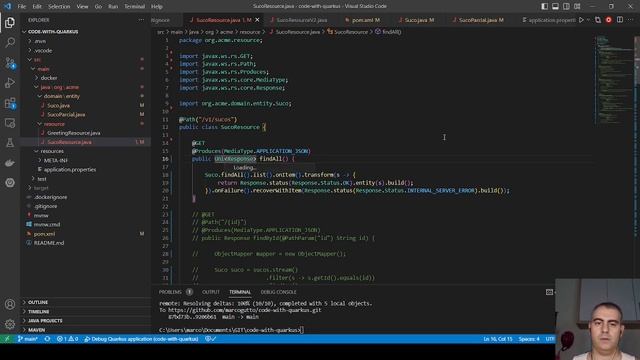This screenshot has width=640, height=360.
Task: Customize layout from the title bar
Action: click(577, 6)
